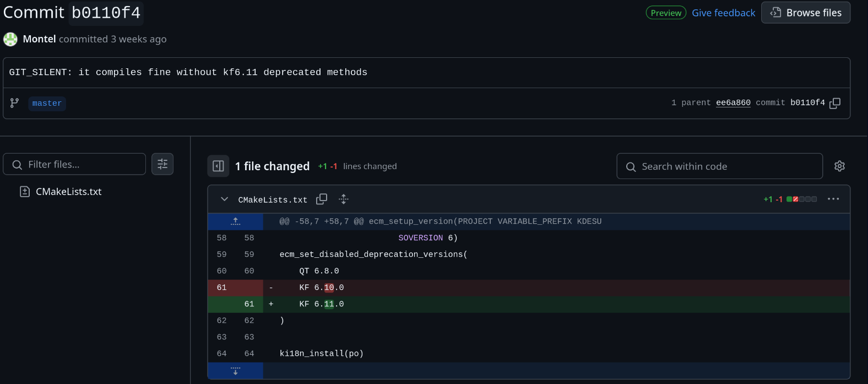Open the CMakeLists.txt more options menu
The width and height of the screenshot is (868, 384).
833,199
